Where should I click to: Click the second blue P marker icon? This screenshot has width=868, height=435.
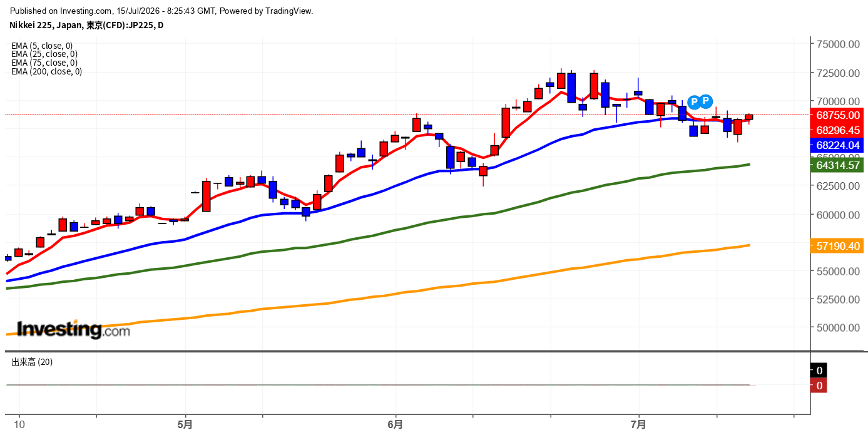point(705,101)
